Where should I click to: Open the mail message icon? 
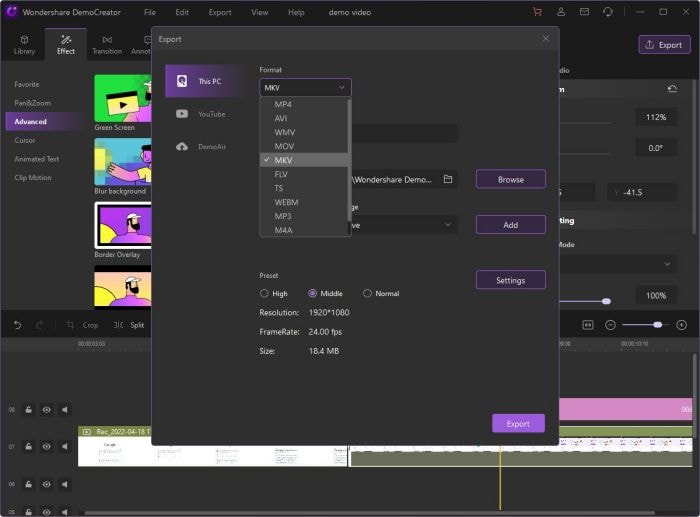point(584,12)
